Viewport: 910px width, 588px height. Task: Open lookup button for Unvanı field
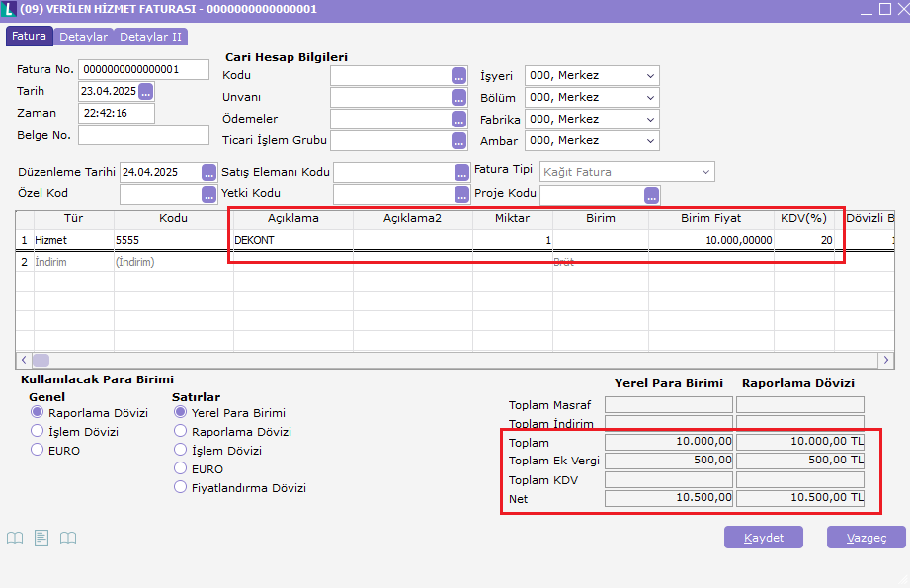(x=458, y=97)
